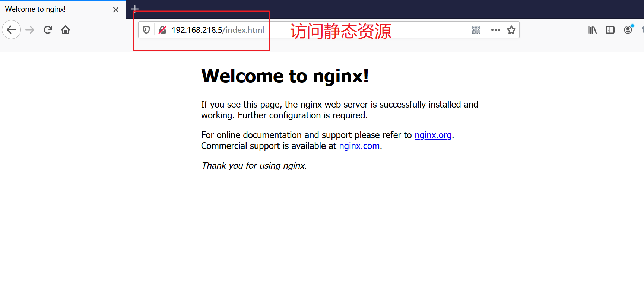
Task: Click the 'Further configuration is required' paragraph
Action: click(x=340, y=110)
